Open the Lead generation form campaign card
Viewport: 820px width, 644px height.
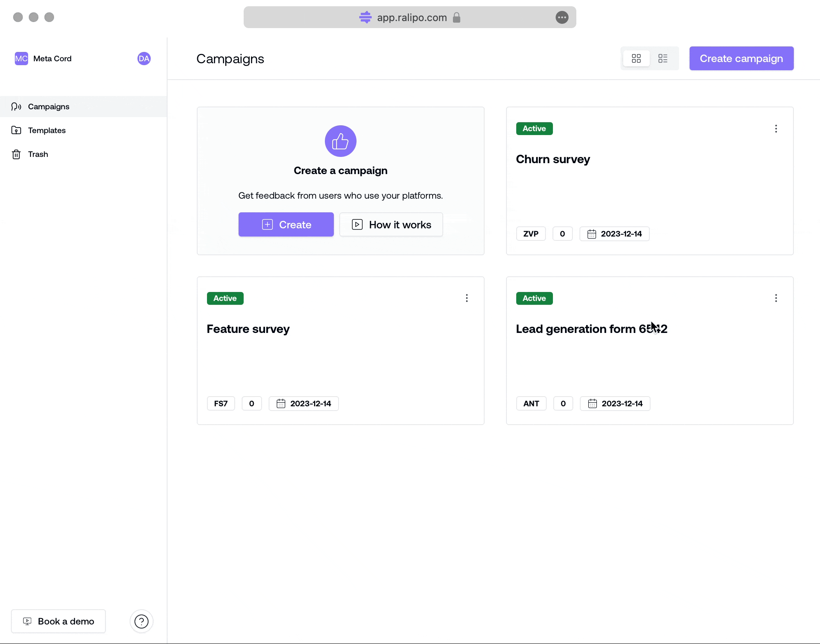click(591, 329)
